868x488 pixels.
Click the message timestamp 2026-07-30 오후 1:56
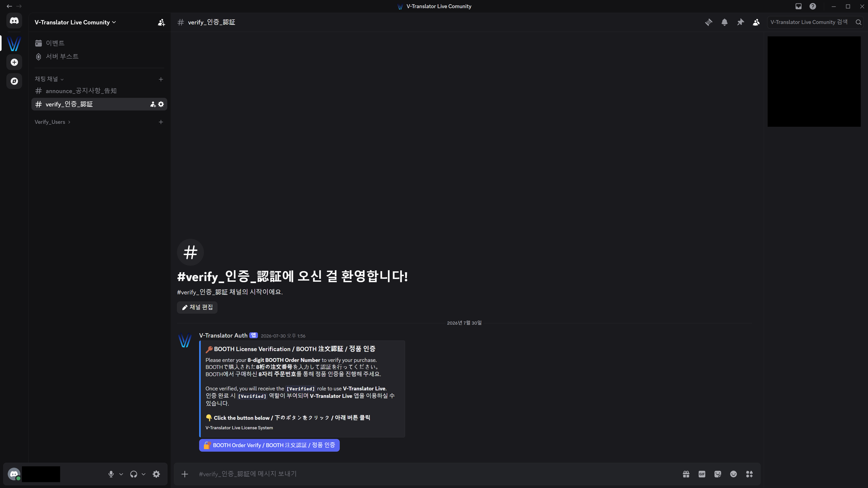[x=283, y=336]
